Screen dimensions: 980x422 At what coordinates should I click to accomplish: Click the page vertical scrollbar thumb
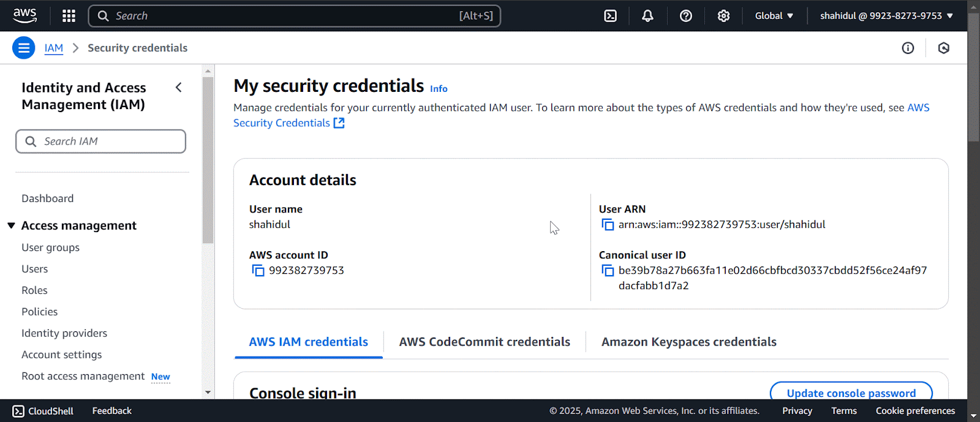coord(973,77)
